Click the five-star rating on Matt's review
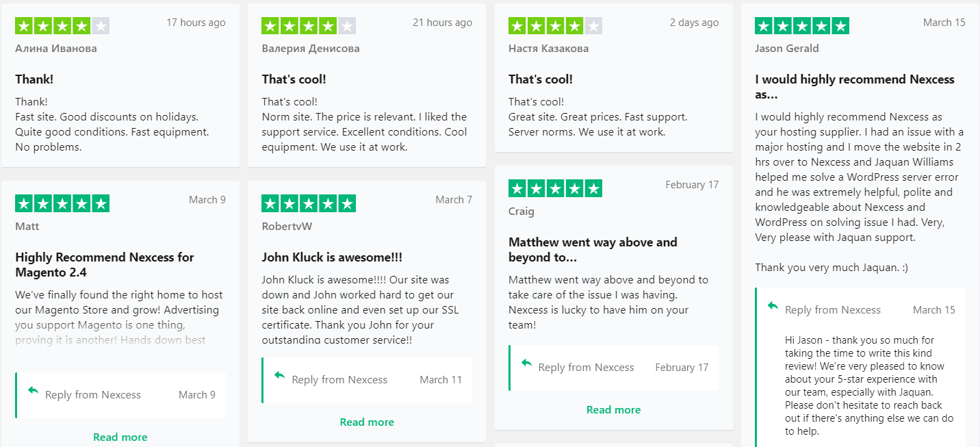Image resolution: width=980 pixels, height=447 pixels. (x=62, y=203)
